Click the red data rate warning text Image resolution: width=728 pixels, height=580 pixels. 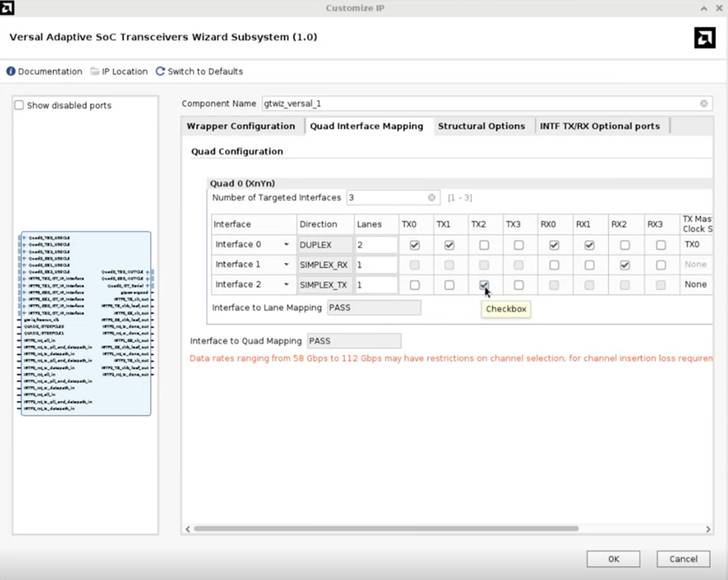451,359
